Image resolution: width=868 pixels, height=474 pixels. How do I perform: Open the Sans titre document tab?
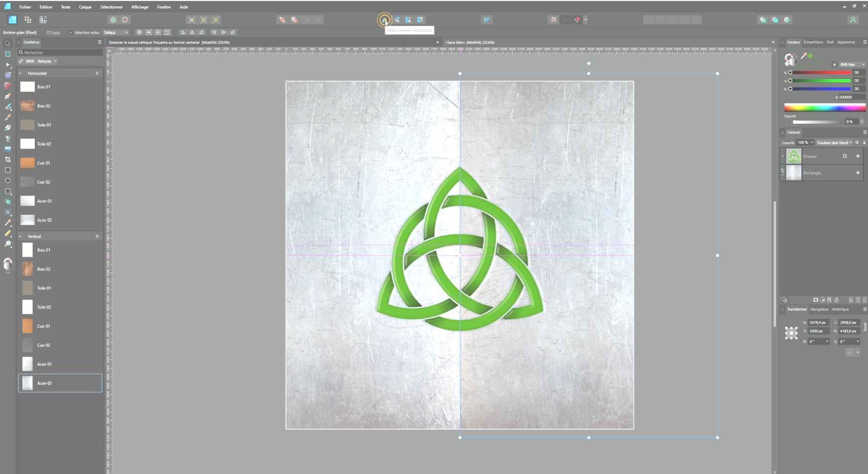pos(469,42)
